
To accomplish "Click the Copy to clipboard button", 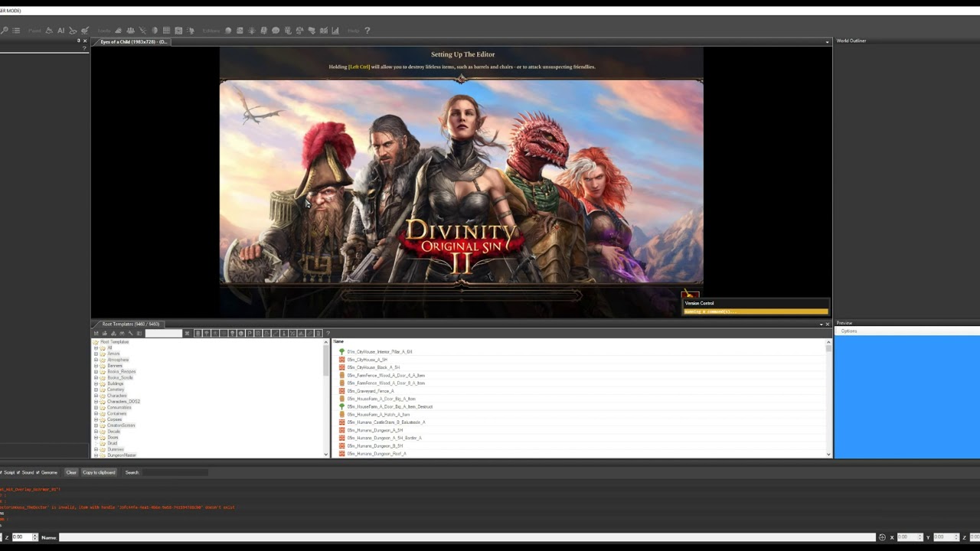I will pos(99,472).
